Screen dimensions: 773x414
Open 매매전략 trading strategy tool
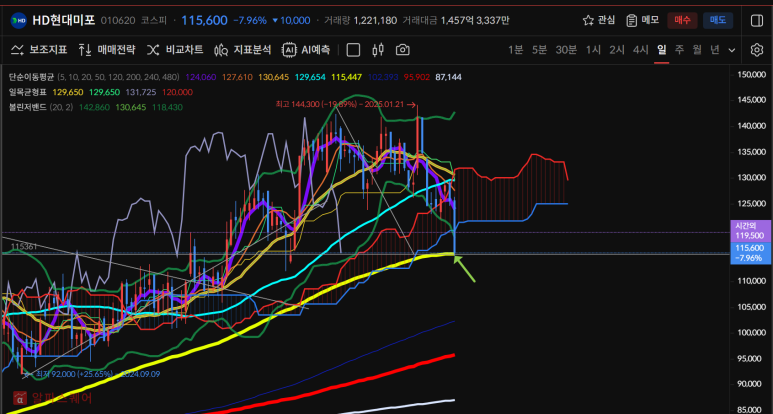point(106,50)
